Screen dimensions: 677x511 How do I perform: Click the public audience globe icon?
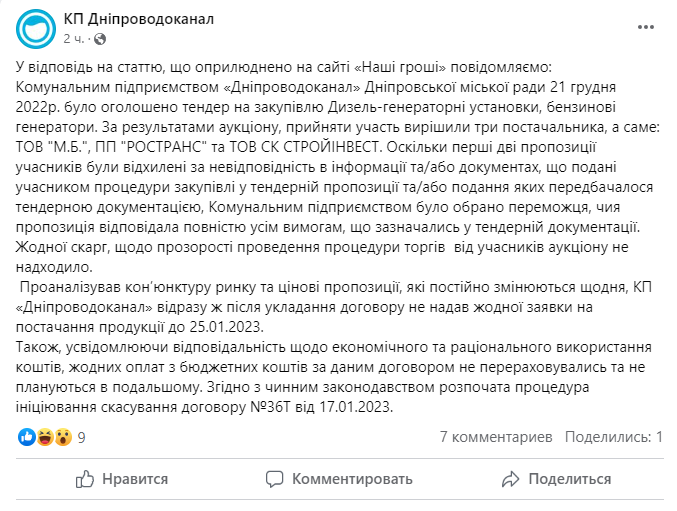point(98,38)
